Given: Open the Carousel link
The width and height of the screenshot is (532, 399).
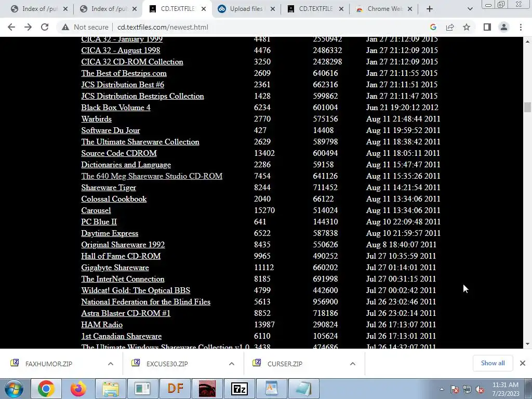Looking at the screenshot, I should (x=96, y=210).
